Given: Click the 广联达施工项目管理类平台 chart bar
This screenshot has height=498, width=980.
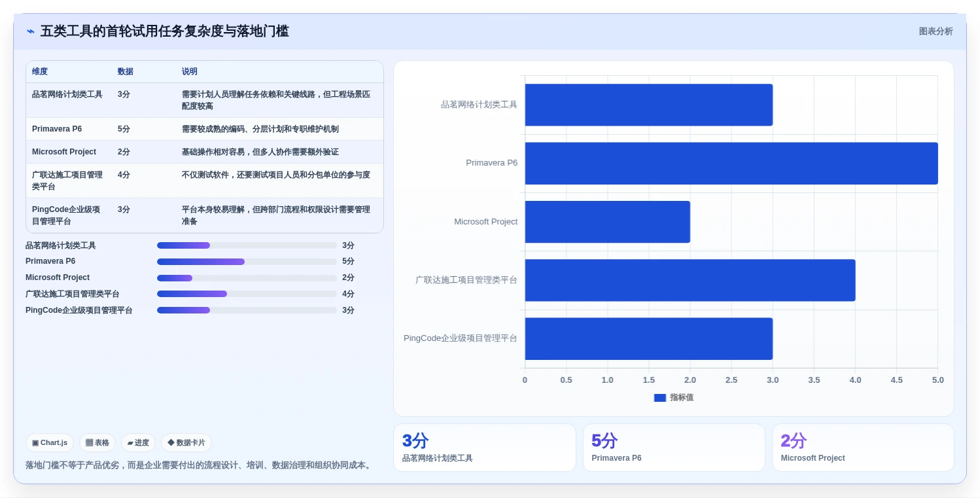Looking at the screenshot, I should (x=690, y=280).
